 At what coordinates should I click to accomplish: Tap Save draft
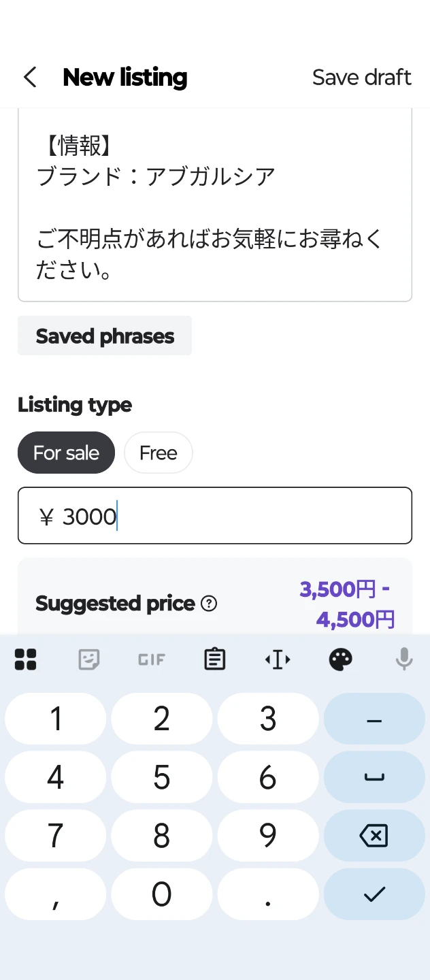[362, 77]
